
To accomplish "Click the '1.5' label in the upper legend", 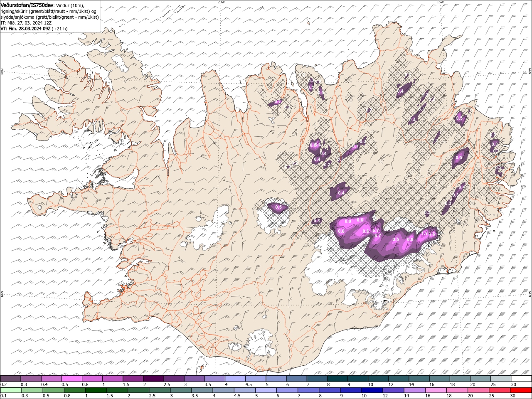I will click(x=126, y=384).
